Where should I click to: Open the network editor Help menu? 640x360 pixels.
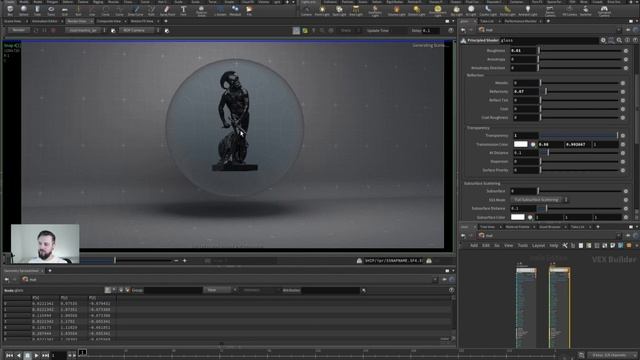[x=553, y=245]
